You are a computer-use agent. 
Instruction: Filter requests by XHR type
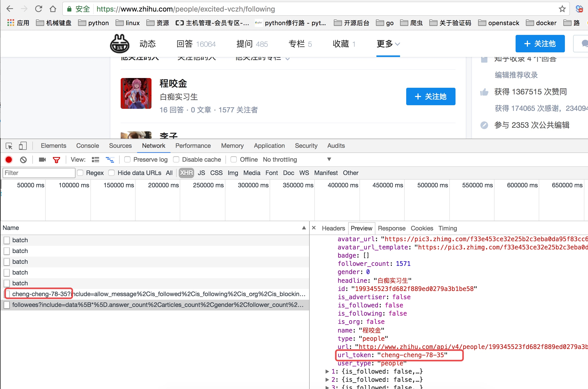click(x=186, y=173)
